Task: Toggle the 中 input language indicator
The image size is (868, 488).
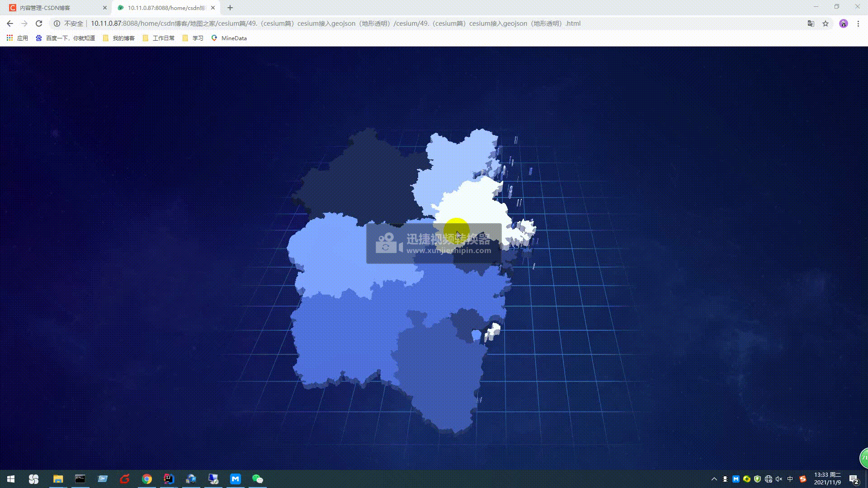Action: (790, 479)
